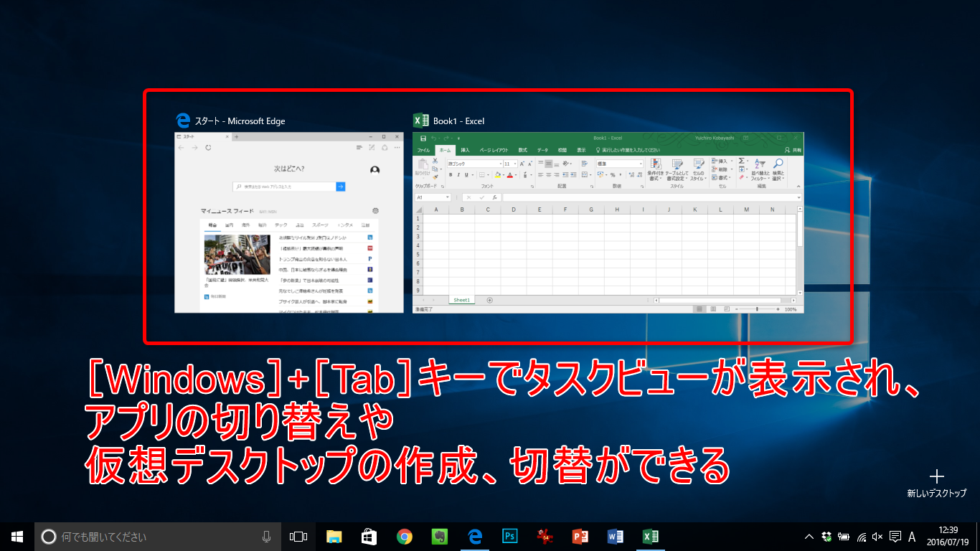Screen dimensions: 980x551
Task: Open the Action Center notifications icon
Action: pyautogui.click(x=895, y=536)
